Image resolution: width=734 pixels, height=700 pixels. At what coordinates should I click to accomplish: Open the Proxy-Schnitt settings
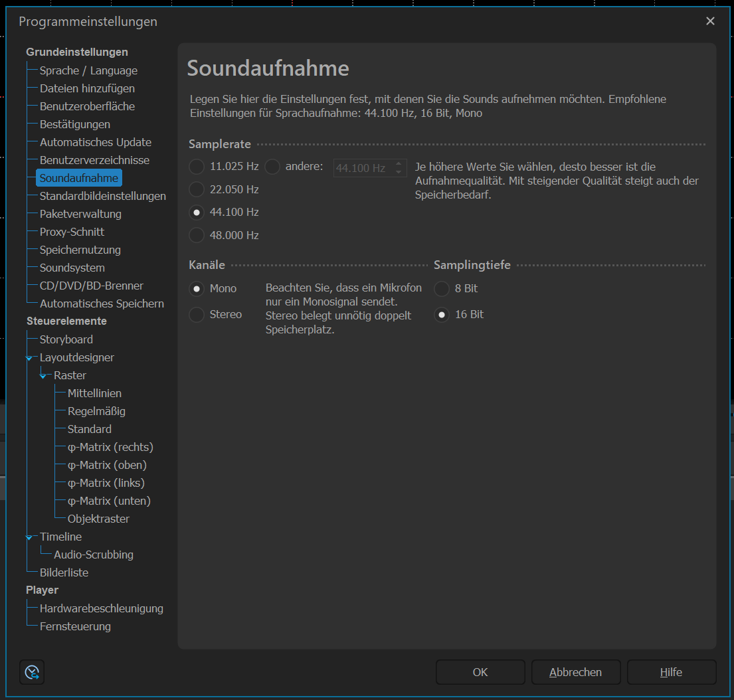click(x=72, y=232)
